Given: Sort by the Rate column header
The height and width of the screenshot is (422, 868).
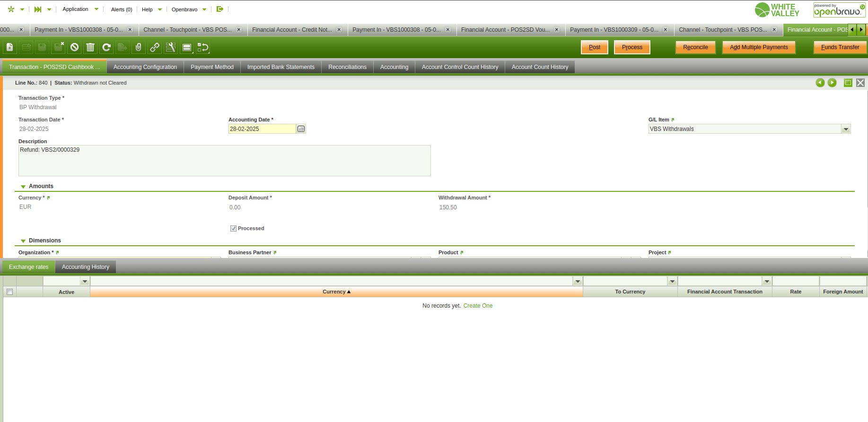Looking at the screenshot, I should click(x=796, y=292).
